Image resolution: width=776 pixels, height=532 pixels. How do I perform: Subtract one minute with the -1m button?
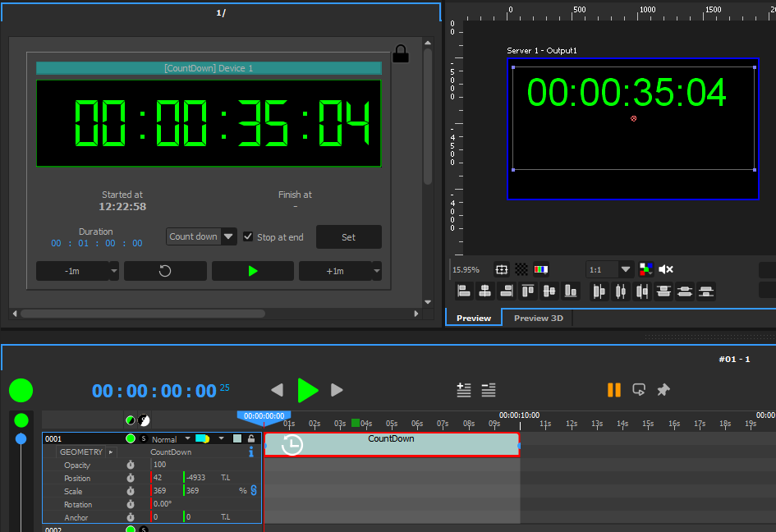[72, 271]
